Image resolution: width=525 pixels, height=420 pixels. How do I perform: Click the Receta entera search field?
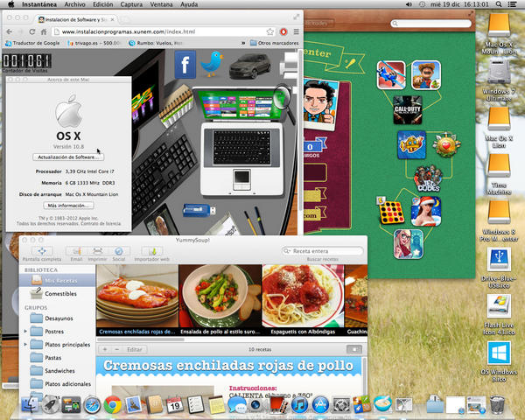323,251
